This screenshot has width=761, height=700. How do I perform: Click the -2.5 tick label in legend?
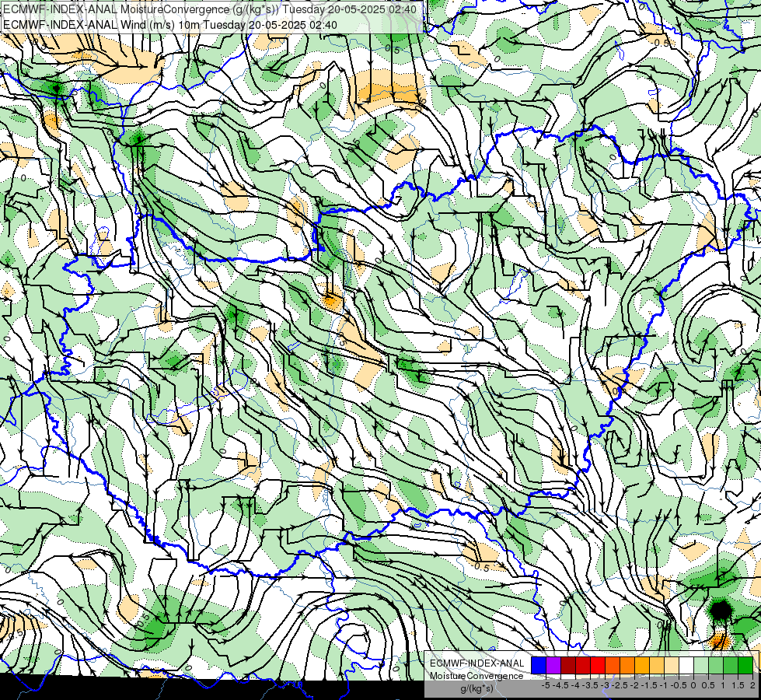pos(620,685)
